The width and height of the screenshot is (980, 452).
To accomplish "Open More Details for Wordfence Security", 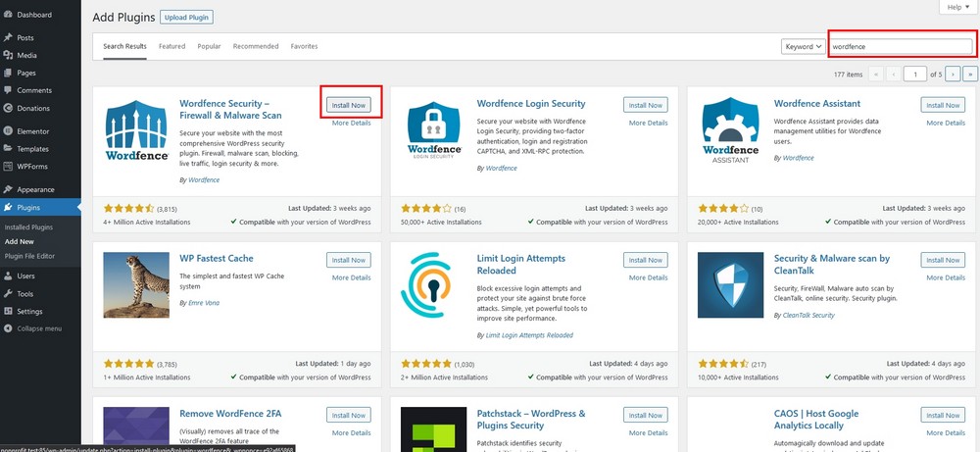I will [351, 124].
